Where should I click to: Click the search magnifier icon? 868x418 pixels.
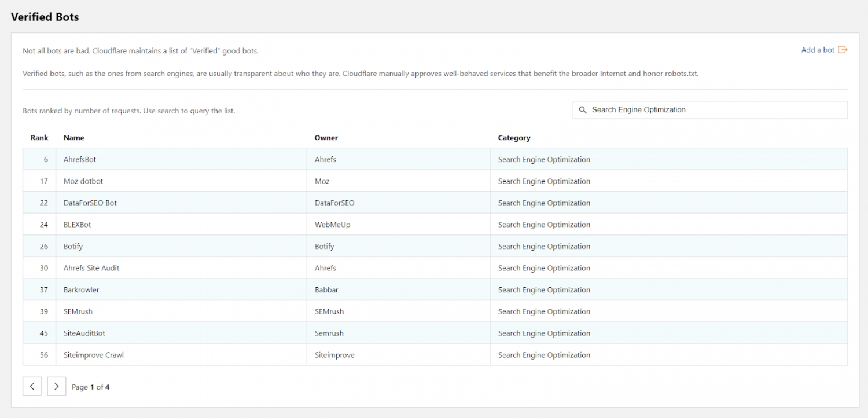[x=583, y=109]
